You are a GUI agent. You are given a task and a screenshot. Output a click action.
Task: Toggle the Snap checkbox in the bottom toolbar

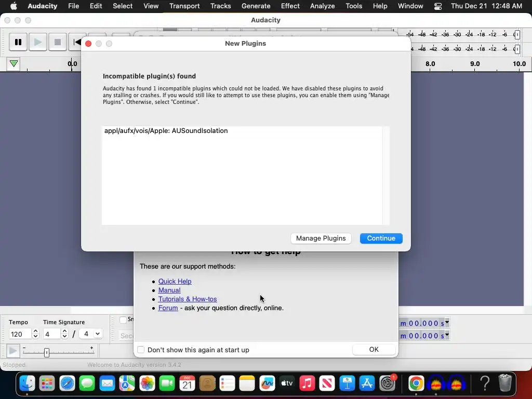(123, 320)
